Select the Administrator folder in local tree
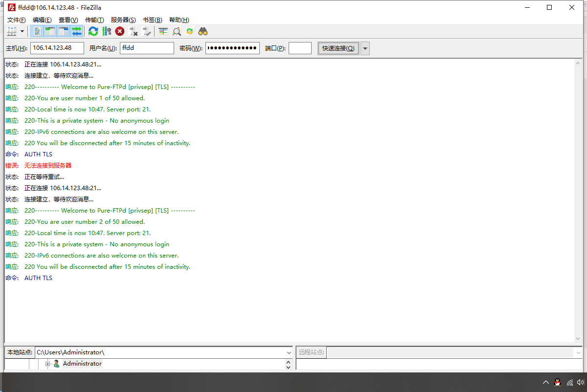587x392 pixels. (82, 364)
